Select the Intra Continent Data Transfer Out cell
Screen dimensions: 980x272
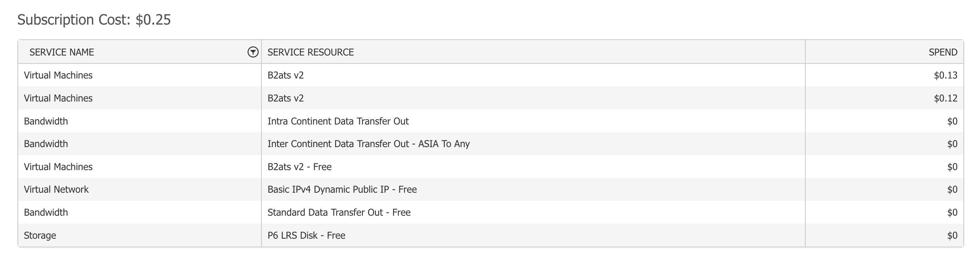coord(338,121)
